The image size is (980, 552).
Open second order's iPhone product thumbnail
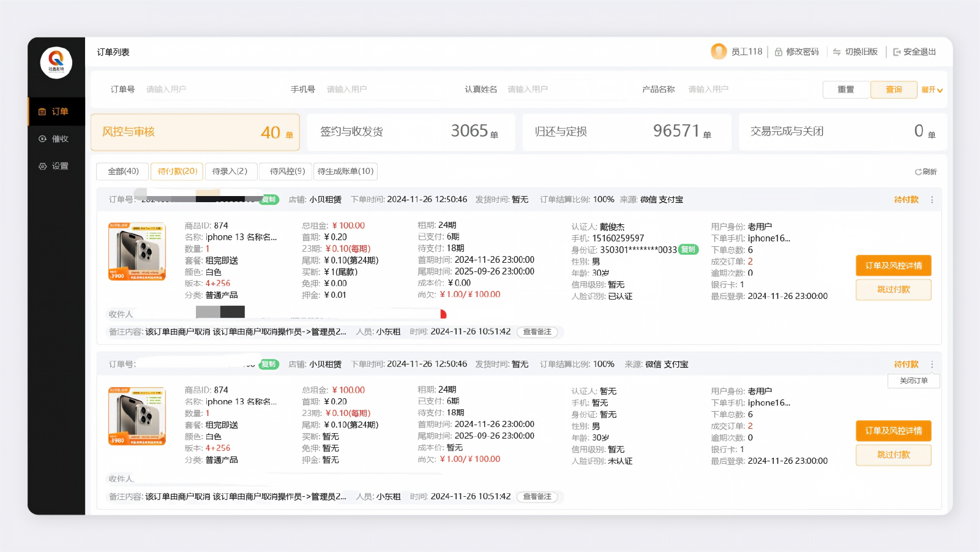click(x=137, y=416)
